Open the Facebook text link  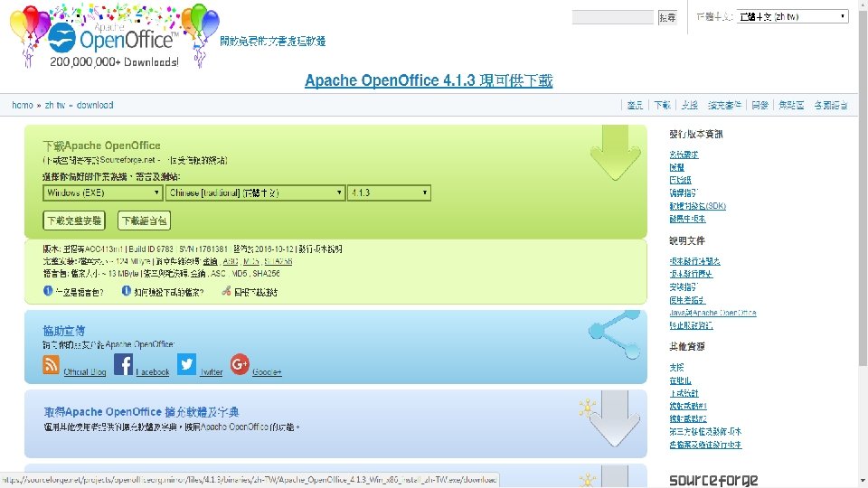pyautogui.click(x=153, y=371)
